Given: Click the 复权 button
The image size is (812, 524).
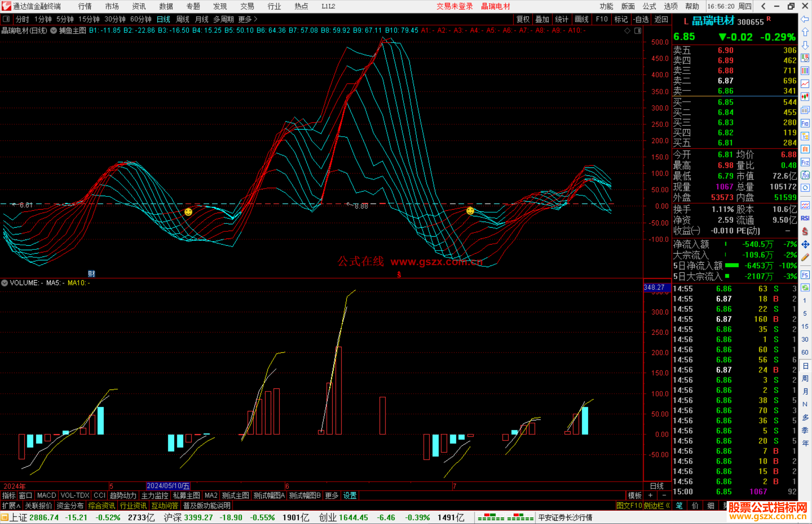Looking at the screenshot, I should click(x=523, y=19).
